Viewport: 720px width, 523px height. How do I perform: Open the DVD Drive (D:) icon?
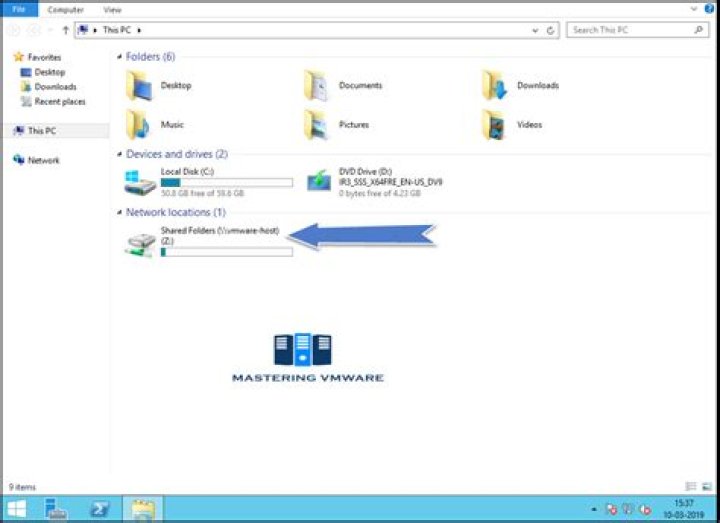pos(319,181)
